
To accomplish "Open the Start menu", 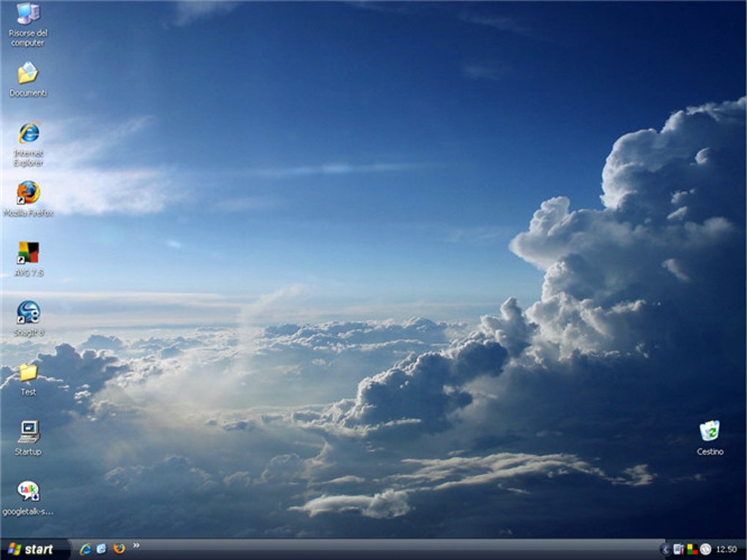I will pos(34,550).
